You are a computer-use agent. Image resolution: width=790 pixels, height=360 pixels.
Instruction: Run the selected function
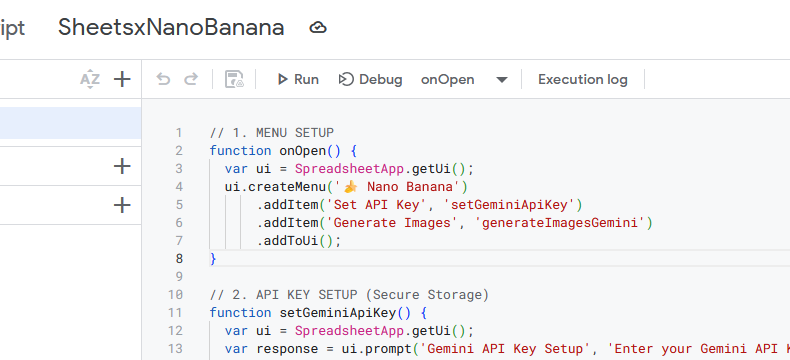click(x=298, y=80)
